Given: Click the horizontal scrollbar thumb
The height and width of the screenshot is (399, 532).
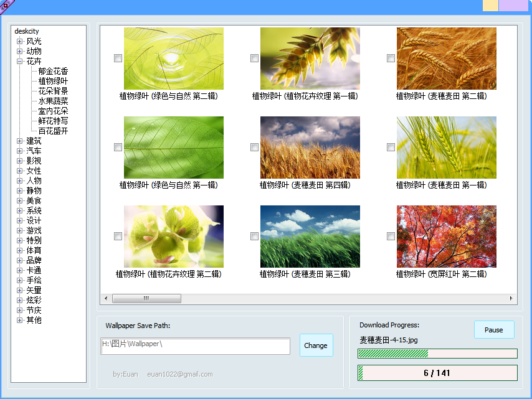Looking at the screenshot, I should pyautogui.click(x=146, y=299).
